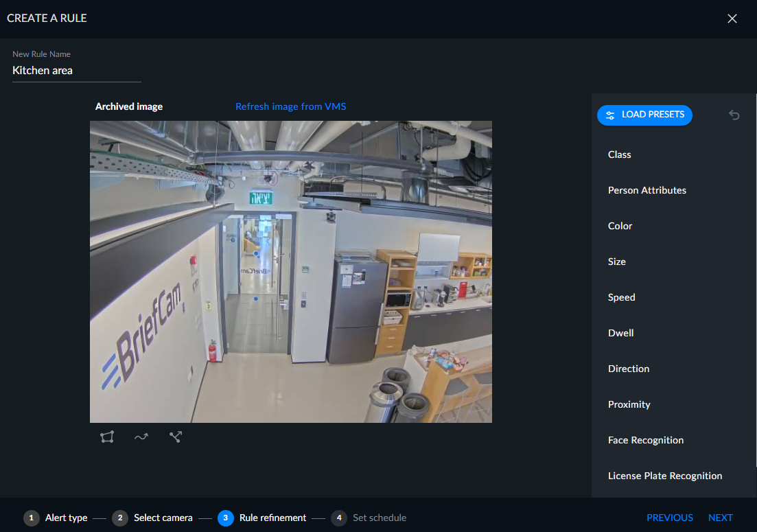Image resolution: width=757 pixels, height=532 pixels.
Task: Go to step 2 Select camera
Action: point(152,518)
